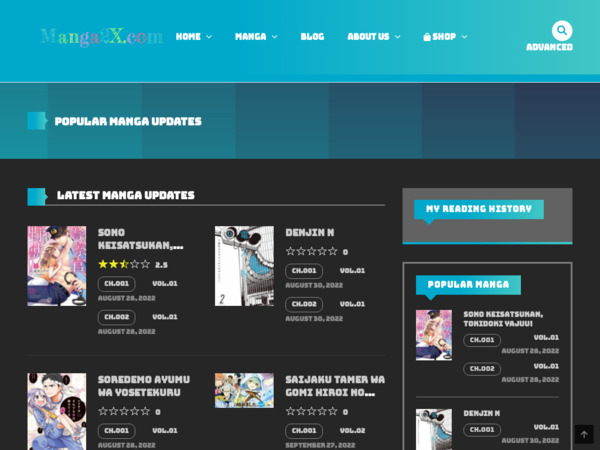
Task: Expand the Home menu chevron
Action: pos(209,37)
